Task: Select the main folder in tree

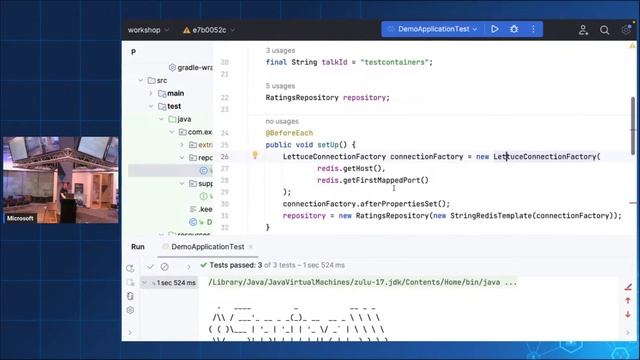Action: pyautogui.click(x=171, y=93)
